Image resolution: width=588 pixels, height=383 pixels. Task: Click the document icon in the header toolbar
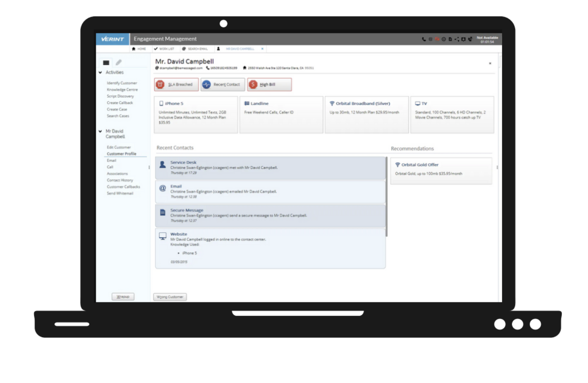450,39
